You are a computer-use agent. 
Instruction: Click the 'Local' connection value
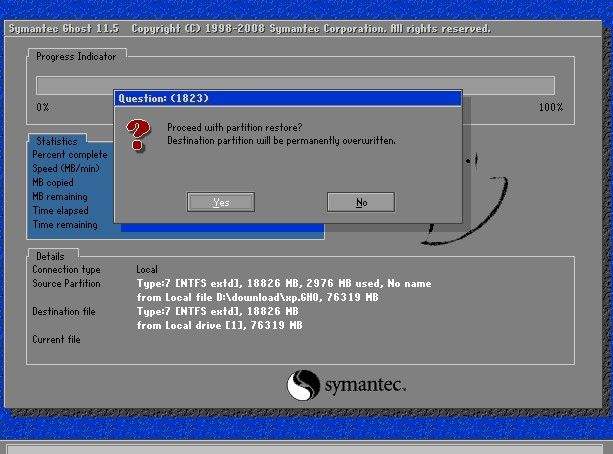(x=147, y=269)
